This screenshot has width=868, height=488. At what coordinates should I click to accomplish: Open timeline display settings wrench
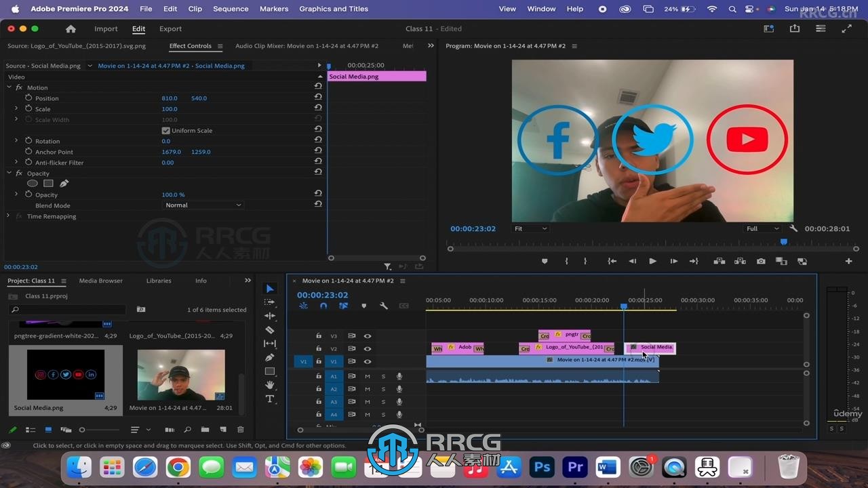(384, 306)
